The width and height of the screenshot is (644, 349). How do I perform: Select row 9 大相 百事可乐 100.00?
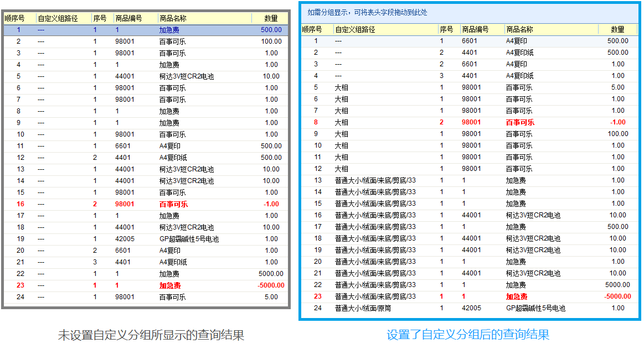470,134
